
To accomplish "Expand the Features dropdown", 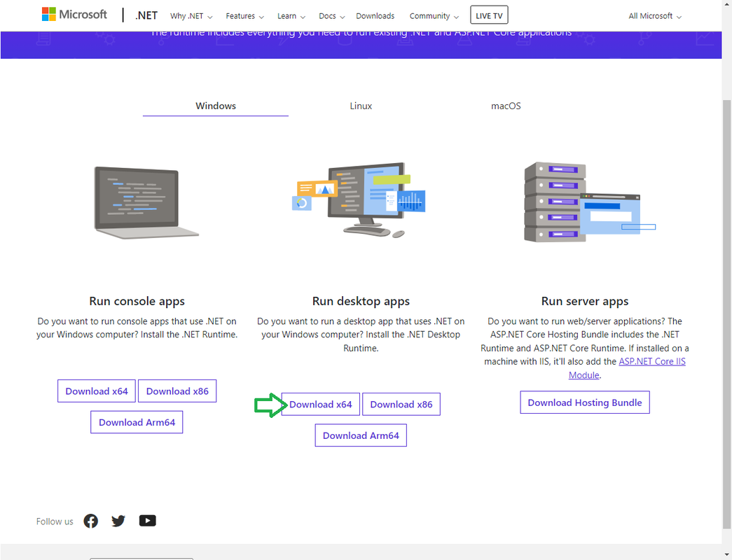I will click(244, 16).
